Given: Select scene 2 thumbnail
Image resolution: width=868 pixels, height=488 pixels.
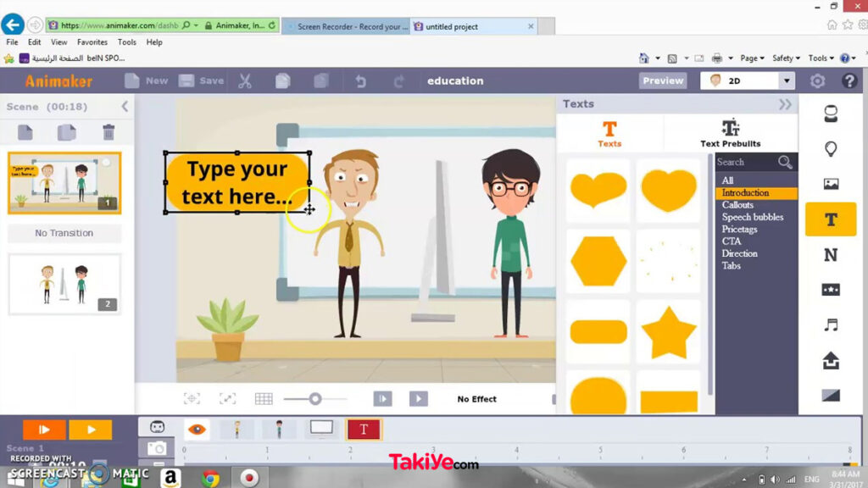Looking at the screenshot, I should coord(64,285).
